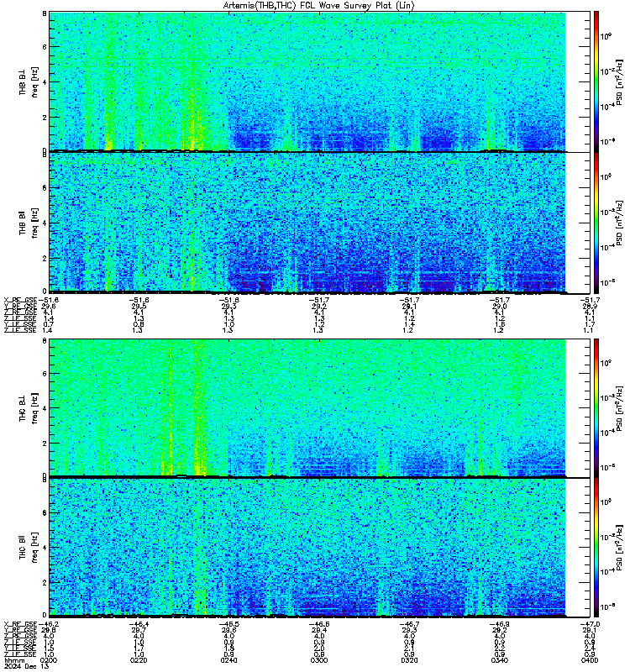Image resolution: width=630 pixels, height=672 pixels.
Task: Click the "0200" time tick label
Action: pyautogui.click(x=49, y=660)
